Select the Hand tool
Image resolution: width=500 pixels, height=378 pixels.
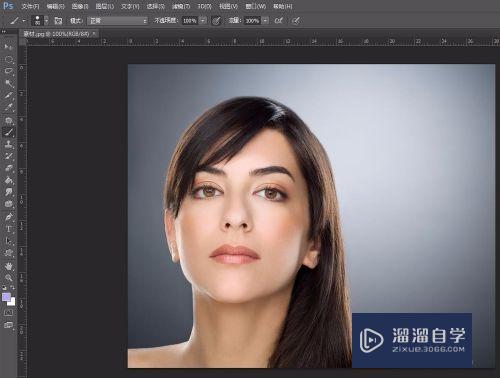tap(9, 266)
